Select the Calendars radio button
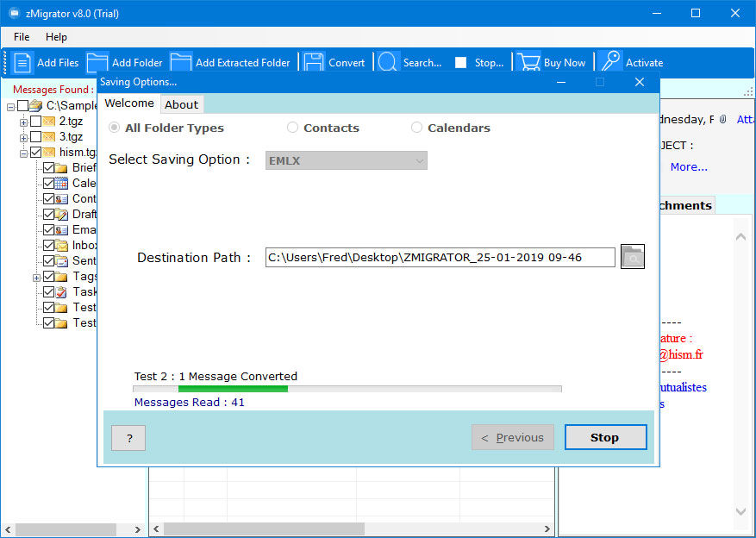Viewport: 756px width, 538px height. pos(416,128)
